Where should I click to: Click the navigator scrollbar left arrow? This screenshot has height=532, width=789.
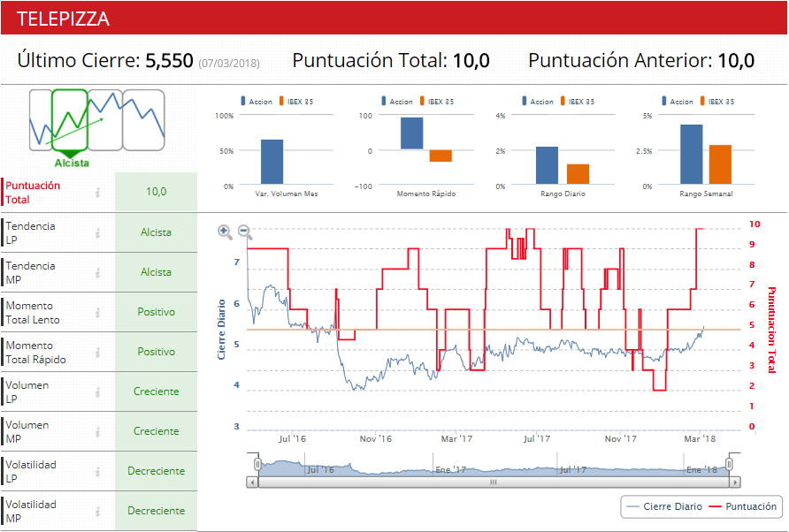click(x=252, y=483)
